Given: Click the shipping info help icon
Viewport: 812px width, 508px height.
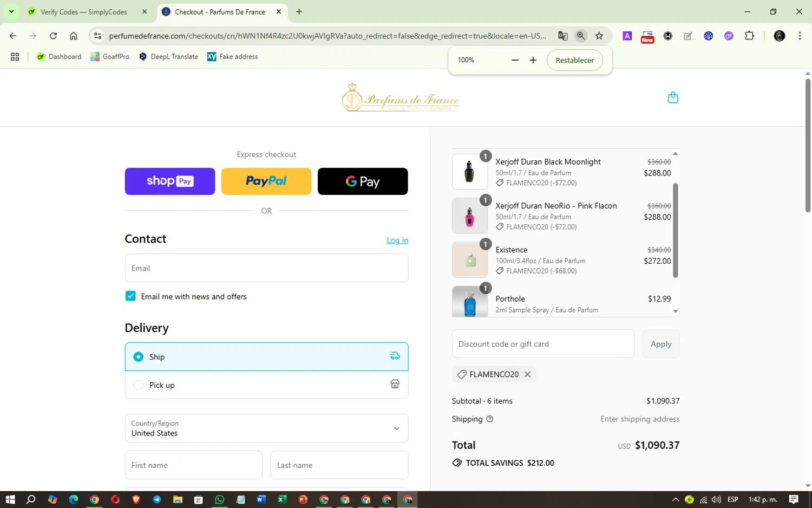Looking at the screenshot, I should point(490,419).
